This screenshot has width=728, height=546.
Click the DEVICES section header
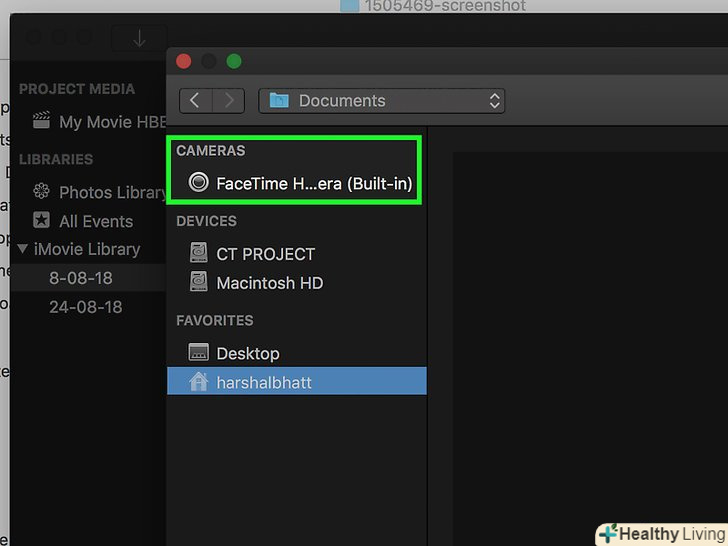click(207, 221)
